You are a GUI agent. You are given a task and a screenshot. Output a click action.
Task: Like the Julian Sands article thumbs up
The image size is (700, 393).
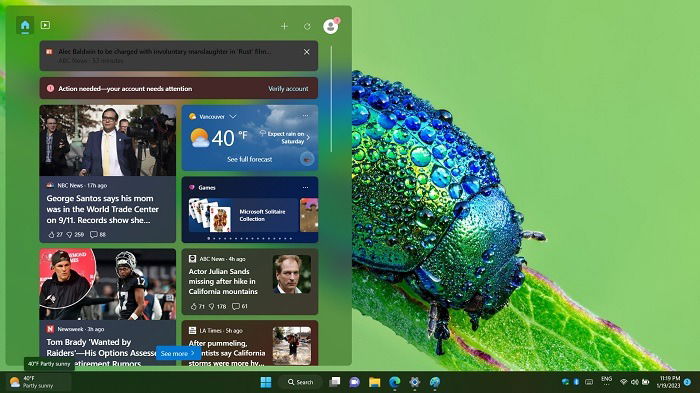(193, 306)
